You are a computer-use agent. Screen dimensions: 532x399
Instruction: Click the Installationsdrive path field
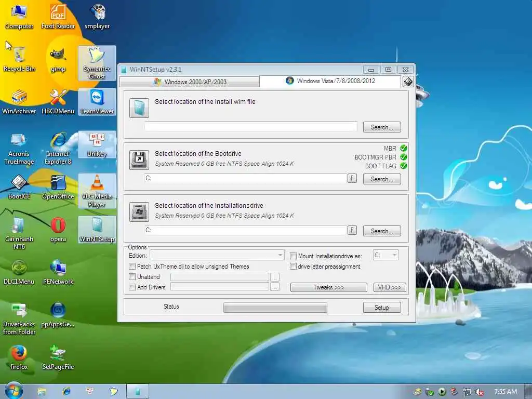click(246, 230)
